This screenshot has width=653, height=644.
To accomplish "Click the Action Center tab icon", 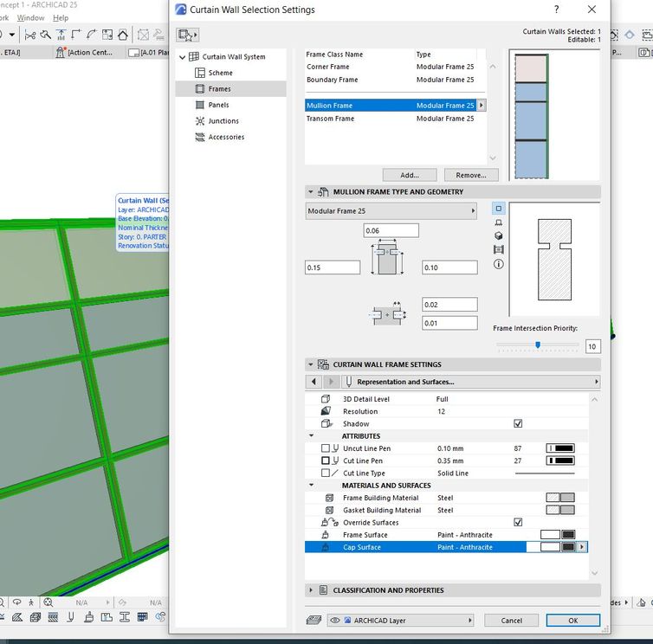I will (60, 52).
